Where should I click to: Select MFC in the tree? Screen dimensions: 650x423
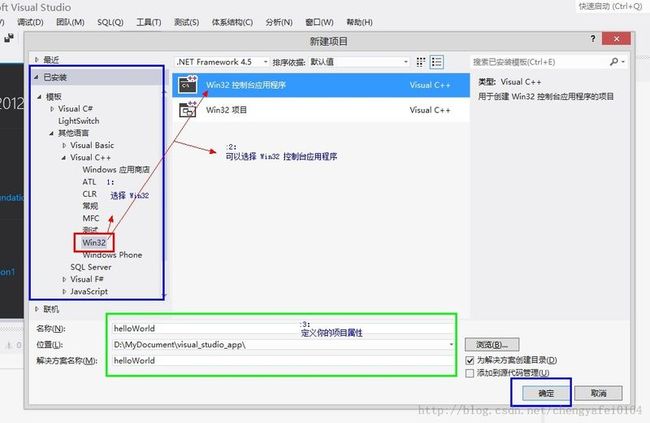(x=91, y=219)
